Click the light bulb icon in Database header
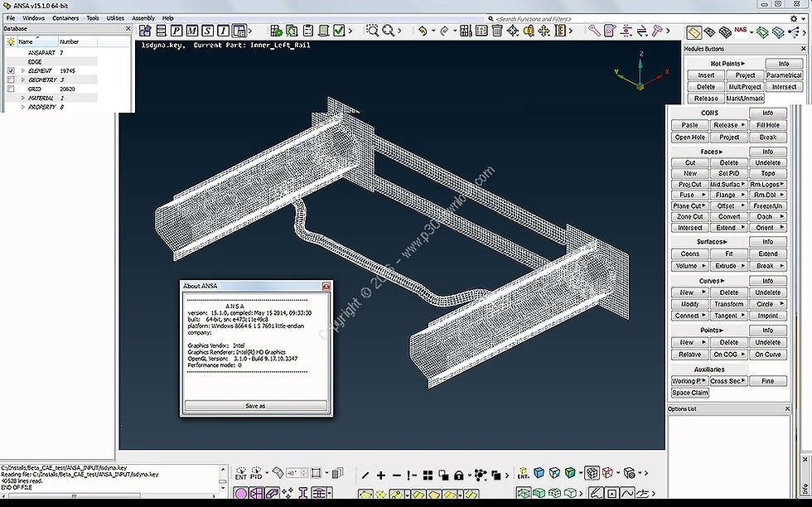This screenshot has width=812, height=507. point(10,41)
